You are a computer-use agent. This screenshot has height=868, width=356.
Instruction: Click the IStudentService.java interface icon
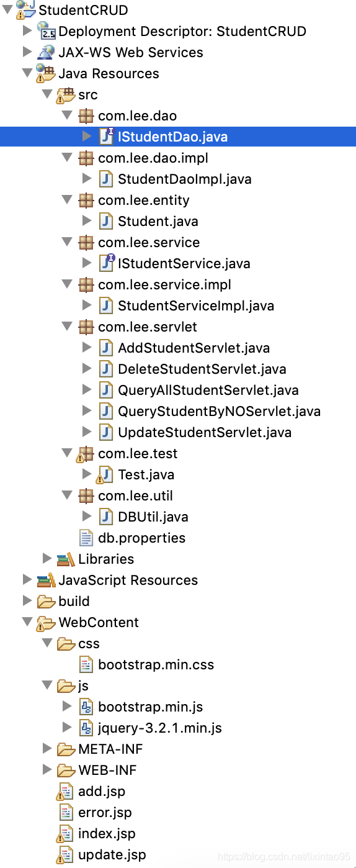pyautogui.click(x=107, y=263)
